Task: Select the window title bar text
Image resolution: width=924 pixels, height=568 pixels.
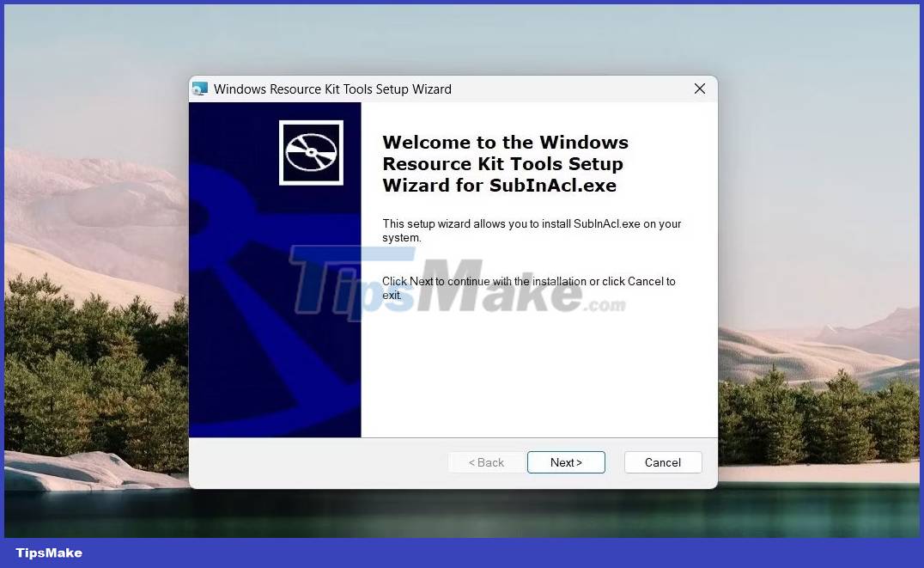Action: click(333, 89)
